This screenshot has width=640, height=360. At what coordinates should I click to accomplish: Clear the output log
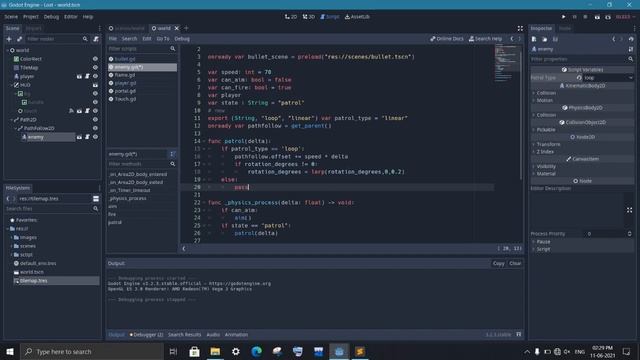tap(515, 263)
